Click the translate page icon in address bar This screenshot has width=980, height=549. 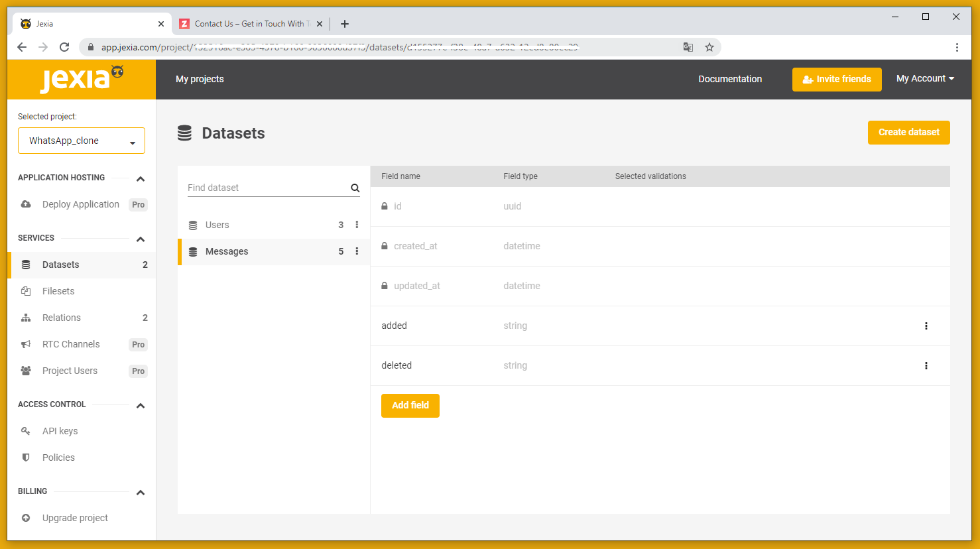pos(688,47)
